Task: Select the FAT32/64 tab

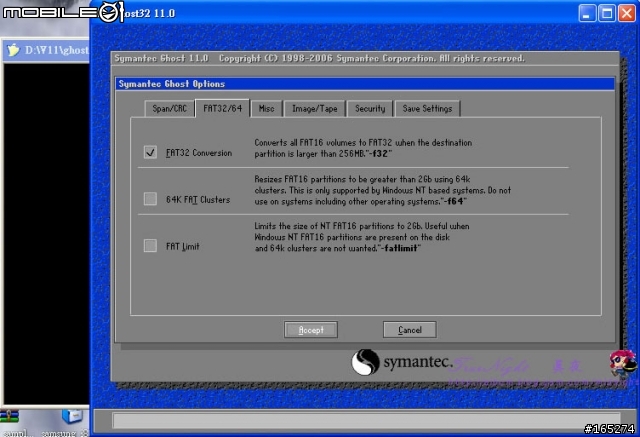Action: [x=222, y=109]
